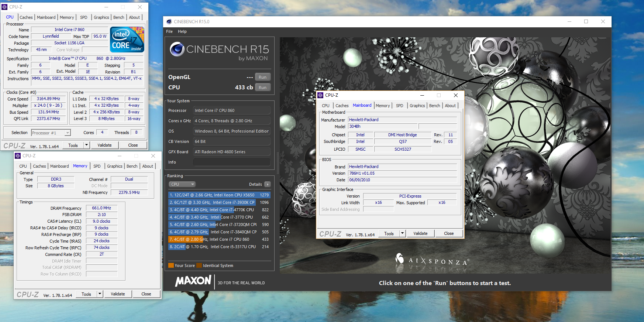Click the Cinebench vertical panel splitter handle

278,163
